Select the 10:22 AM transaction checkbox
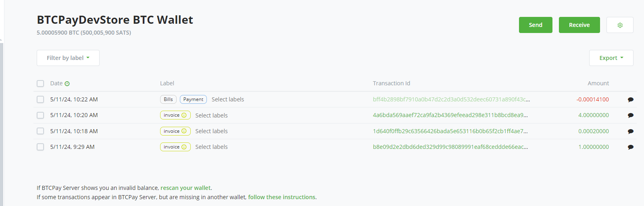644x206 pixels. [40, 99]
